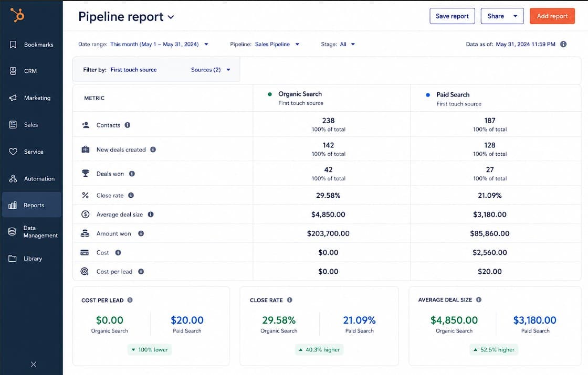588x375 pixels.
Task: Open Bookmarks from the sidebar
Action: pyautogui.click(x=31, y=45)
